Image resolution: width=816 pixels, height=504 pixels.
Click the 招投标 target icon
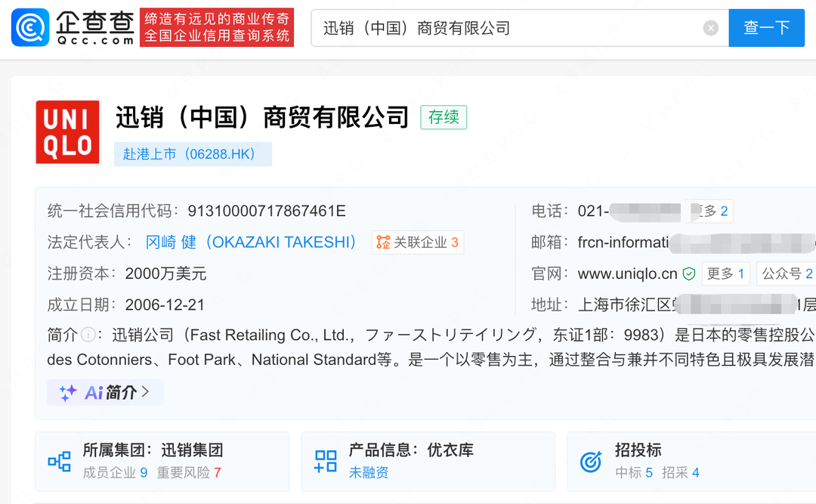pos(591,461)
